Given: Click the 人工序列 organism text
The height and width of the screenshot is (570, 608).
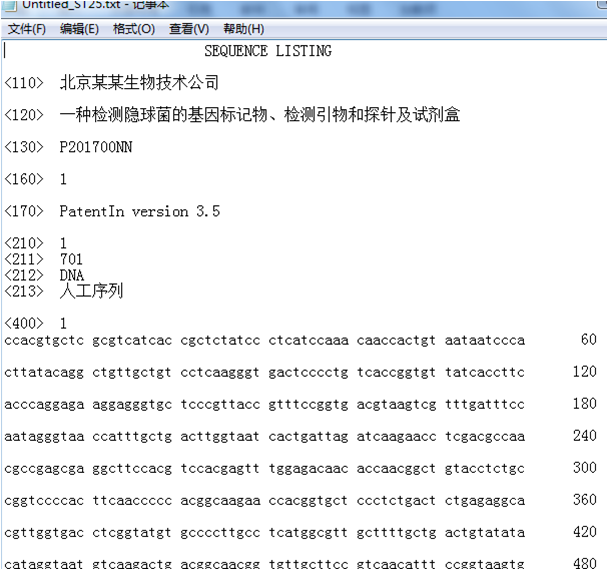Looking at the screenshot, I should 91,291.
